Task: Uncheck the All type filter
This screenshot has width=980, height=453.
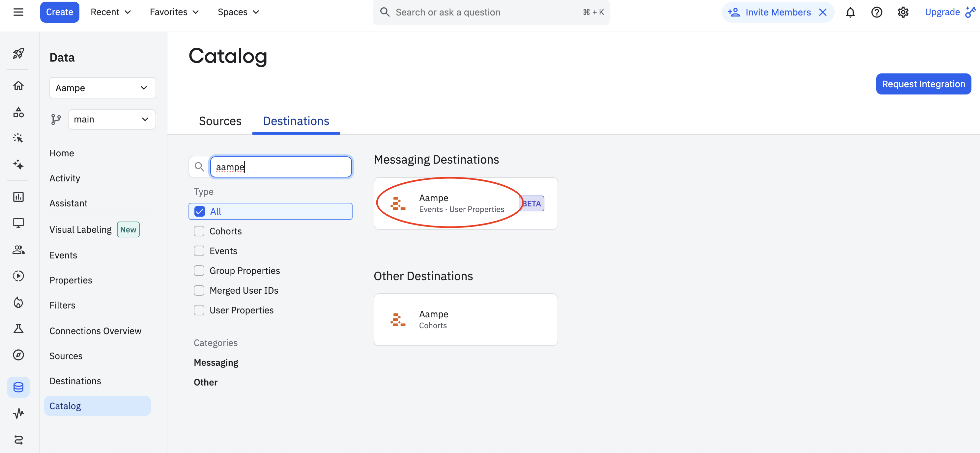Action: coord(199,211)
